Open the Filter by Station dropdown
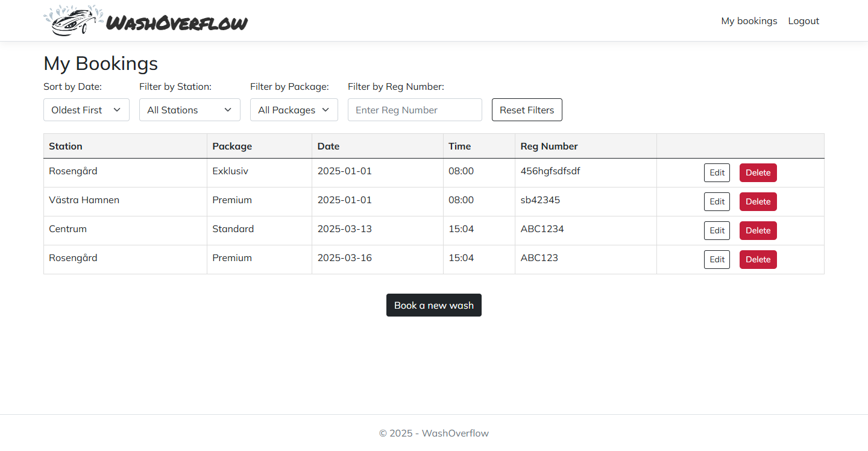The width and height of the screenshot is (868, 451). pos(189,110)
